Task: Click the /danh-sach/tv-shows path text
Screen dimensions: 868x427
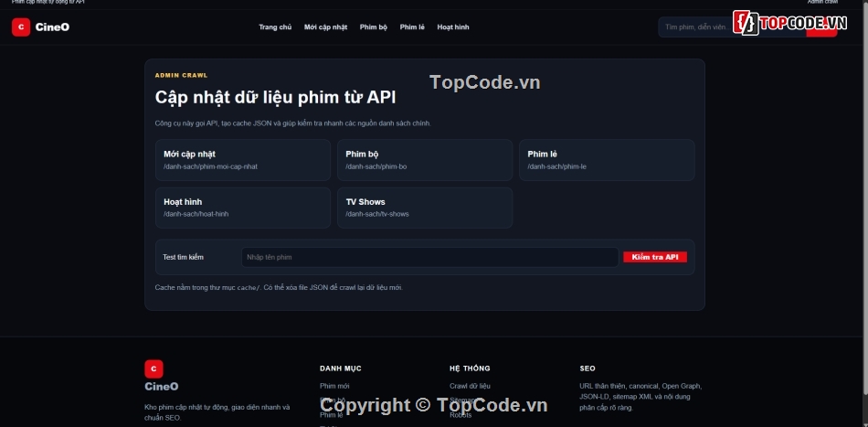Action: click(377, 214)
